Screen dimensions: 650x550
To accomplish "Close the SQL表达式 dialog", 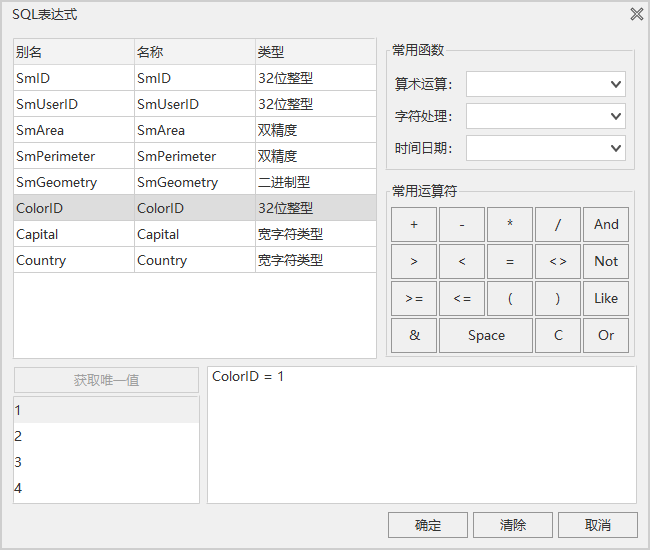I will [x=636, y=14].
